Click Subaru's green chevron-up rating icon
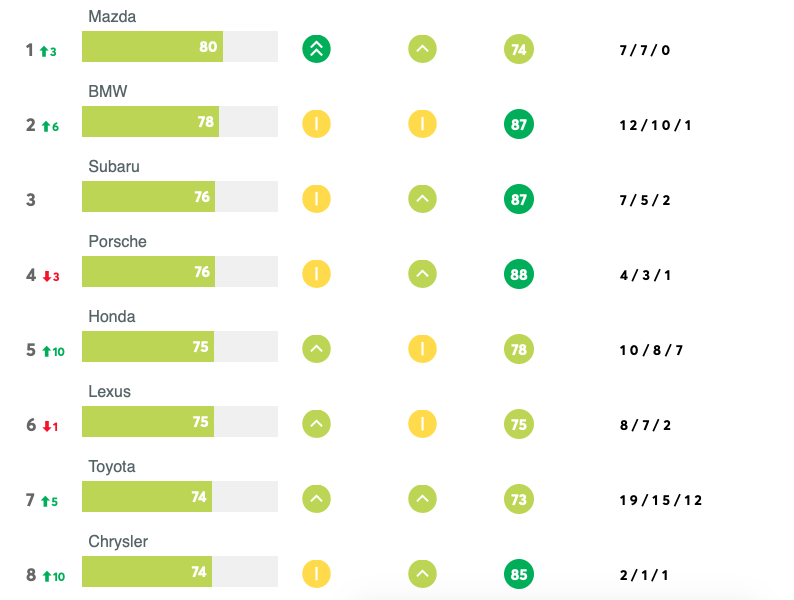The height and width of the screenshot is (600, 794). (x=422, y=199)
